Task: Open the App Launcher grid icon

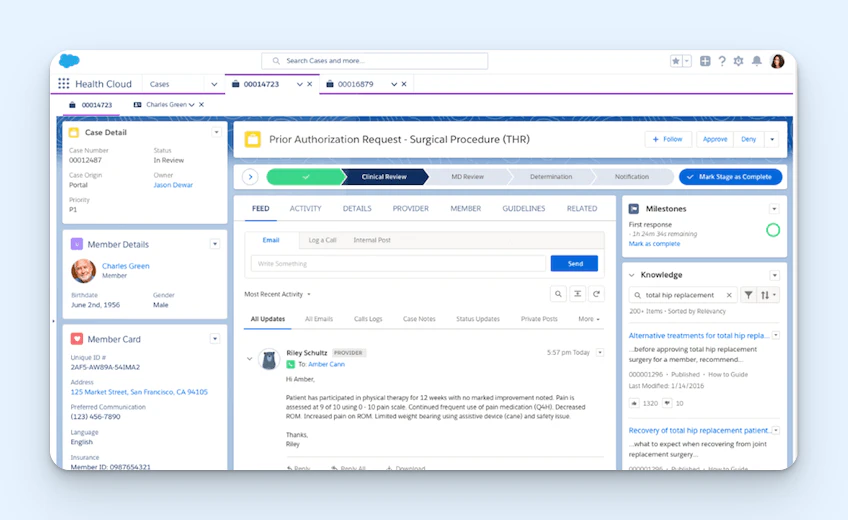Action: click(64, 84)
